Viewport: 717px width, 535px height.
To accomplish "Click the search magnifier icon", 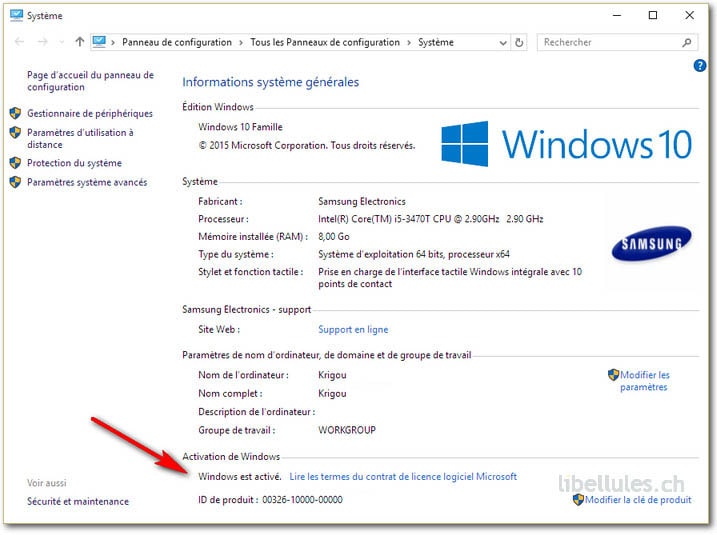I will pos(686,43).
